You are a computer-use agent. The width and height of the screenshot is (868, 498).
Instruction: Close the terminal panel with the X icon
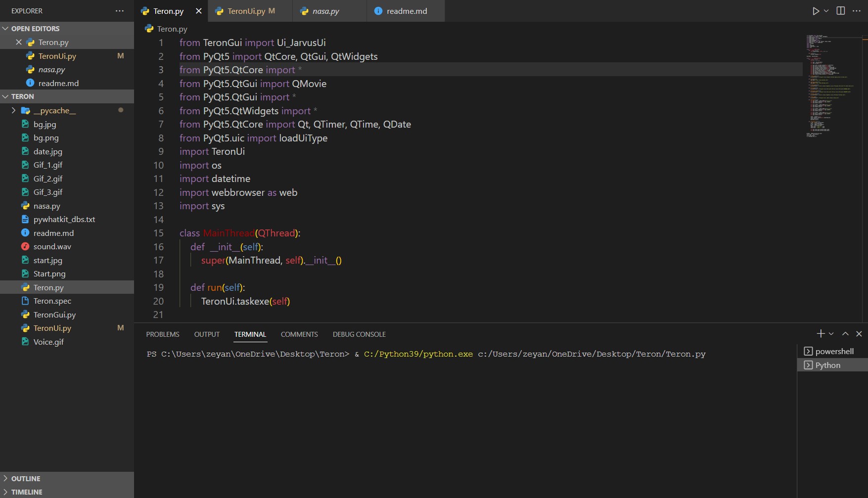tap(859, 334)
